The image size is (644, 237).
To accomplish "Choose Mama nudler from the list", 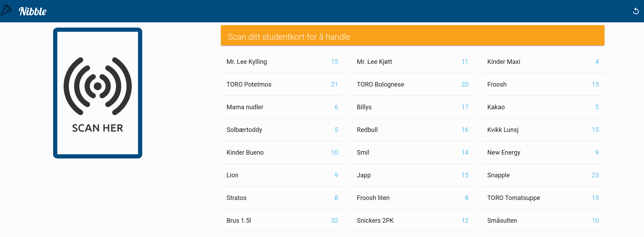I will click(282, 107).
